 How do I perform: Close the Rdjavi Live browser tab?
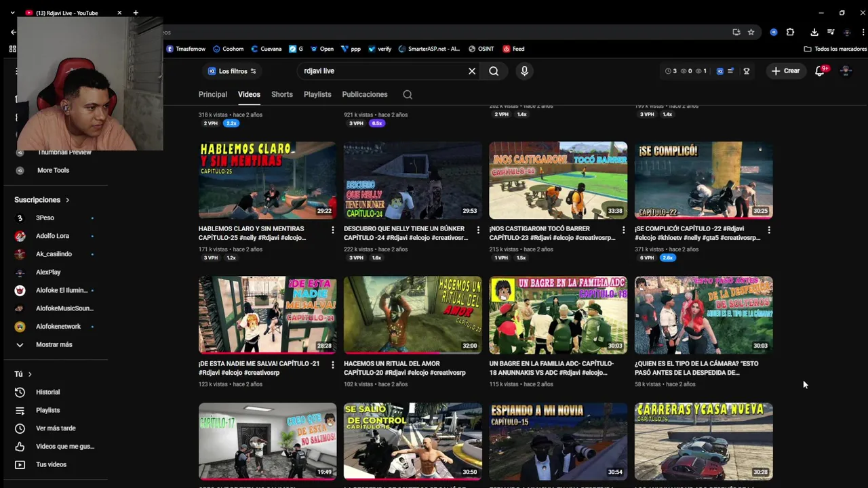point(119,13)
